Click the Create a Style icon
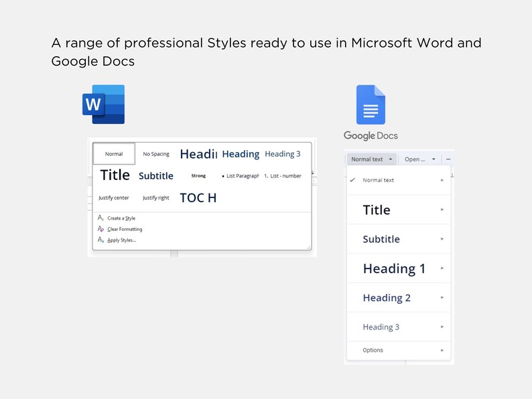This screenshot has height=399, width=532. [x=101, y=218]
